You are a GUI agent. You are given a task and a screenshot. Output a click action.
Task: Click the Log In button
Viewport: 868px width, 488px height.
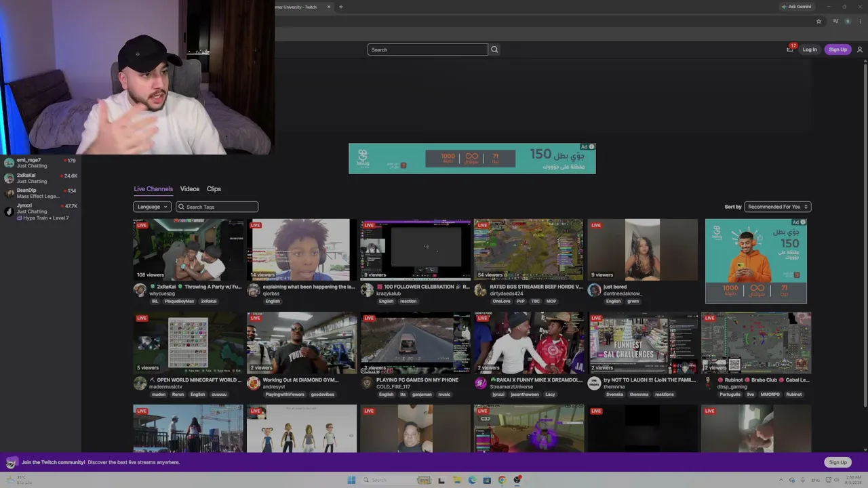[810, 49]
